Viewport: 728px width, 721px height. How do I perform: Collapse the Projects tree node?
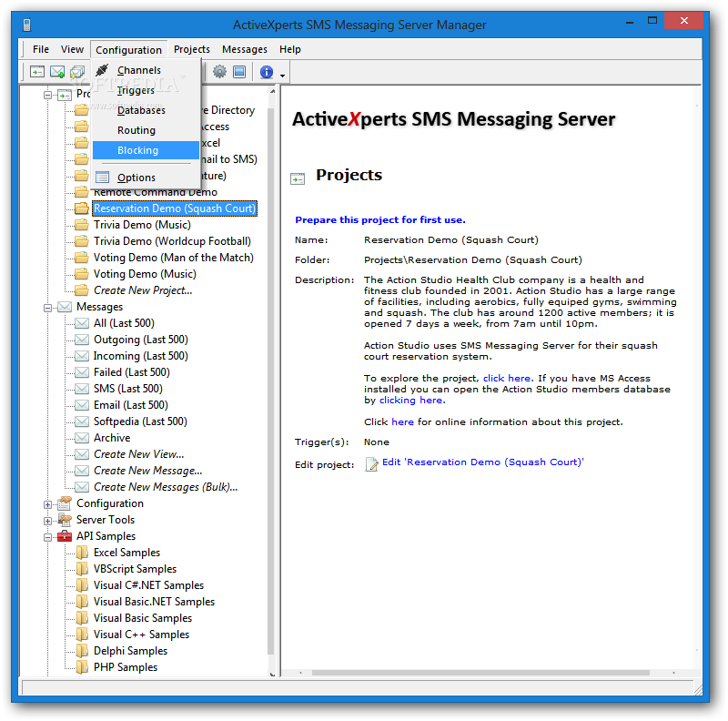click(x=47, y=96)
